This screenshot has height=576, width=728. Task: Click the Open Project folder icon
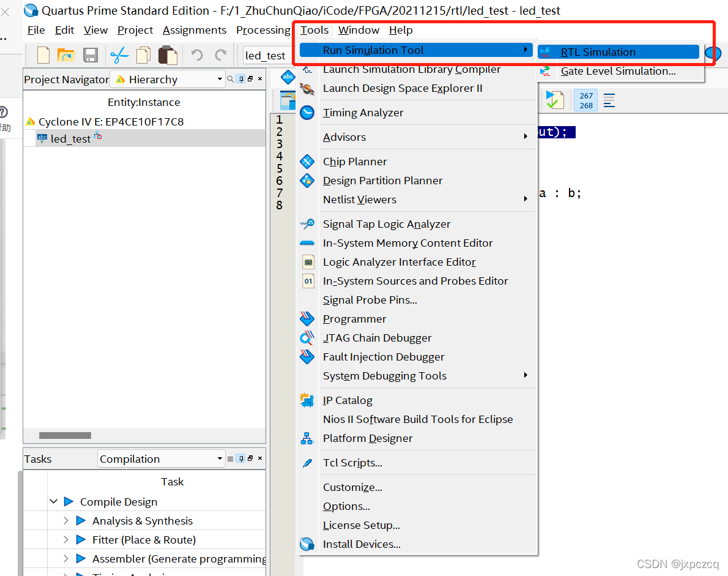click(66, 55)
